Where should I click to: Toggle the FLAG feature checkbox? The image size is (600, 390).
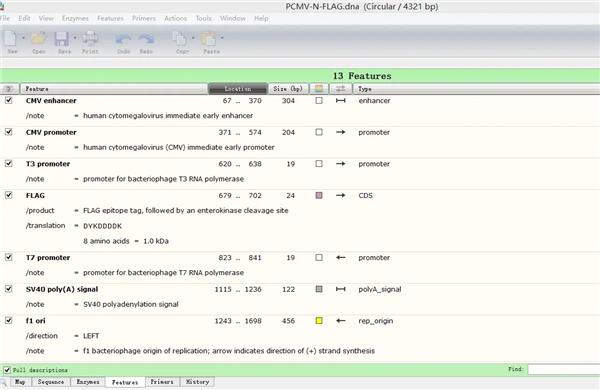pos(8,195)
